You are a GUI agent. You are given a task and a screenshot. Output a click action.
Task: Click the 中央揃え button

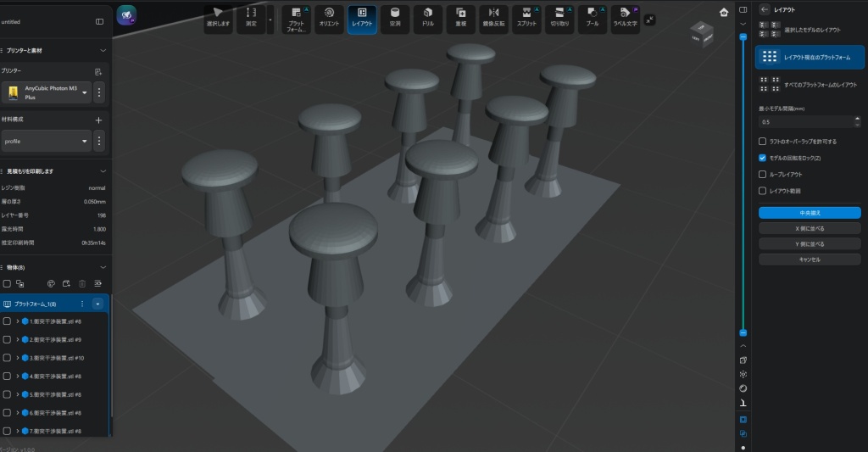tap(810, 213)
